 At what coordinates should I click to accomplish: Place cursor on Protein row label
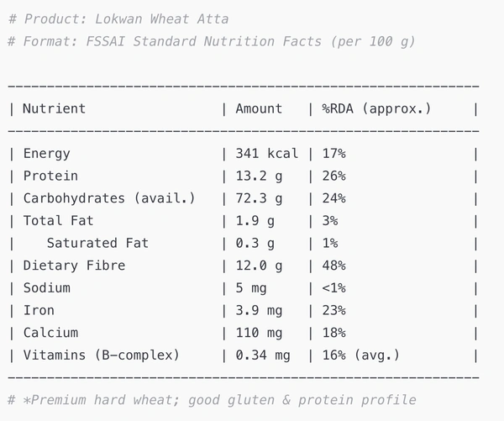50,176
